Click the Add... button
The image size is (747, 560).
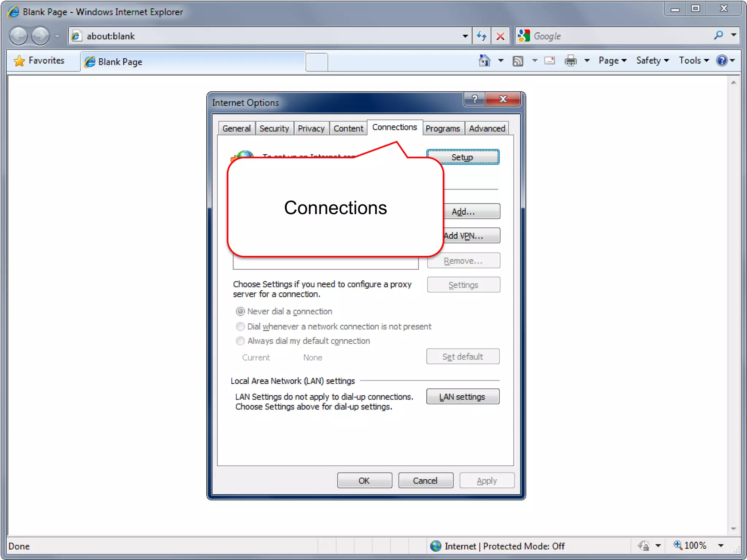pos(471,211)
